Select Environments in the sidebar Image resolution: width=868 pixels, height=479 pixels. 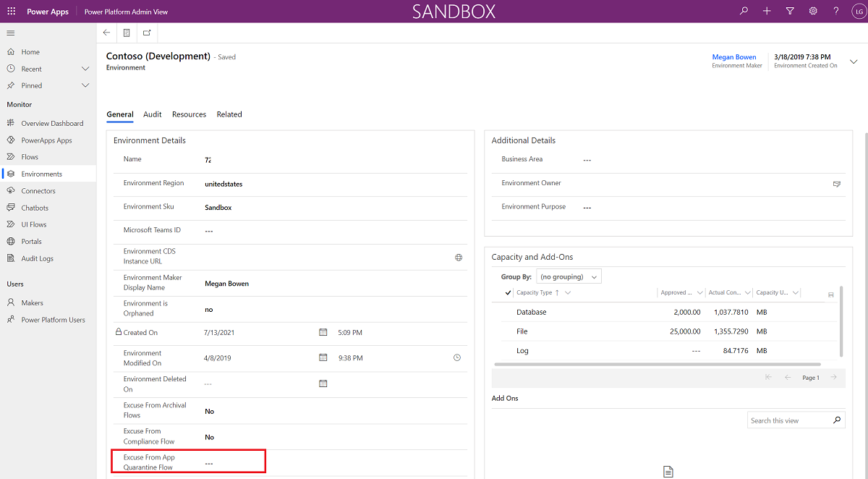[x=48, y=174]
